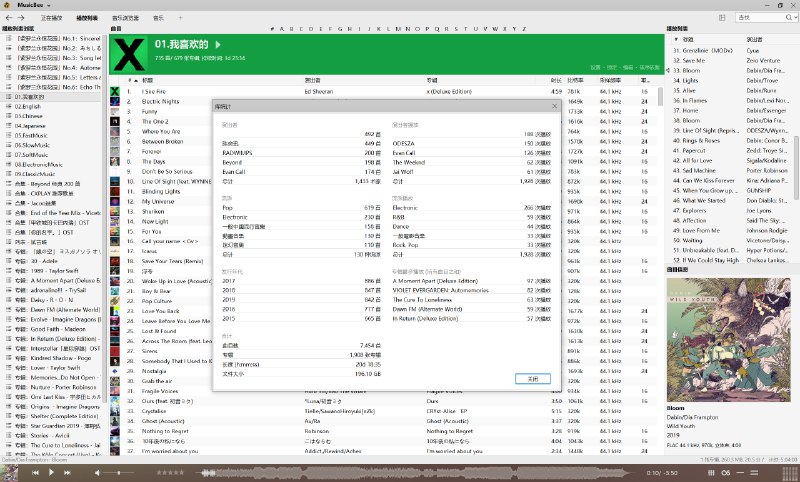Open the 正在播放 tab
The width and height of the screenshot is (800, 482).
point(51,18)
